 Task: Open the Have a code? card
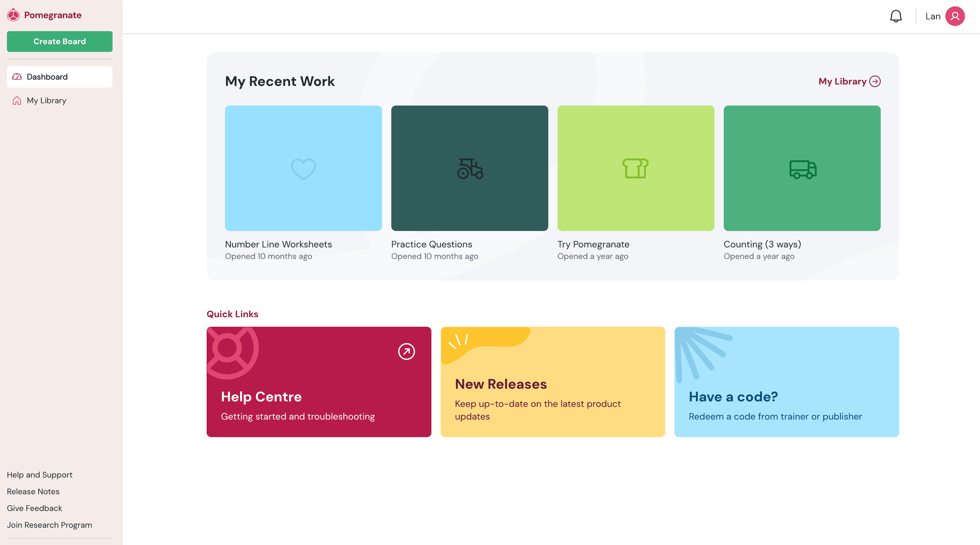point(786,381)
